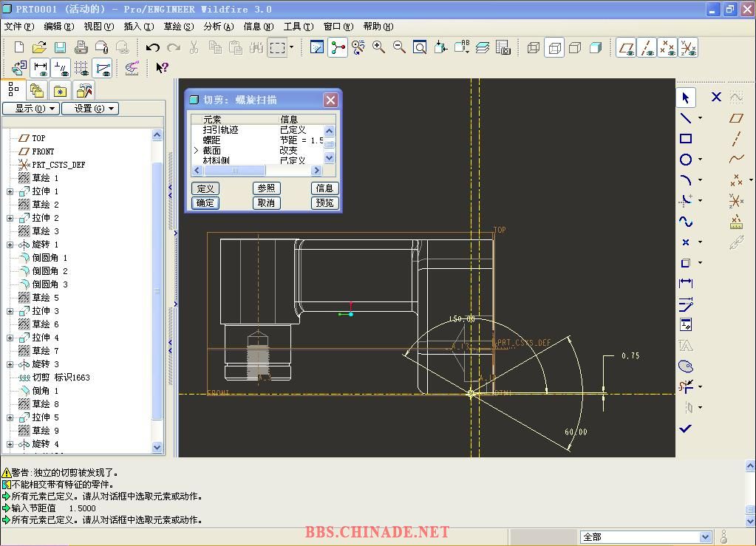Screen dimensions: 756x546
Task: Open the Line tool flyout arrow
Action: coord(700,118)
